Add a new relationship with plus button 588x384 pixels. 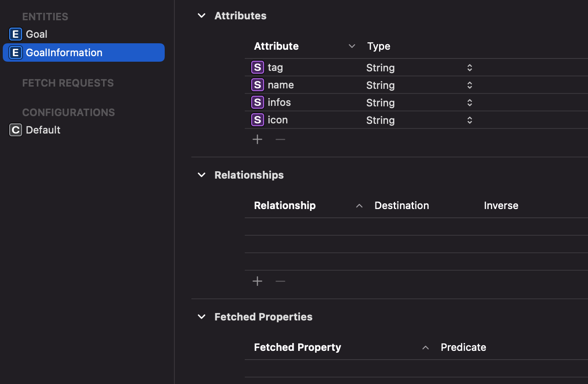tap(258, 281)
